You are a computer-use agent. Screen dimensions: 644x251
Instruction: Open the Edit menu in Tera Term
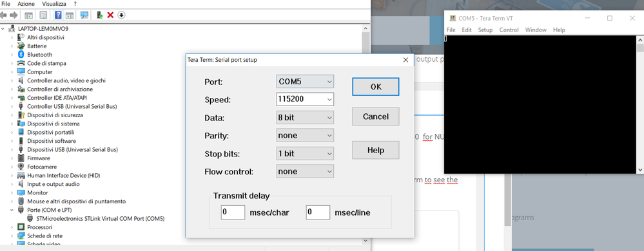467,30
